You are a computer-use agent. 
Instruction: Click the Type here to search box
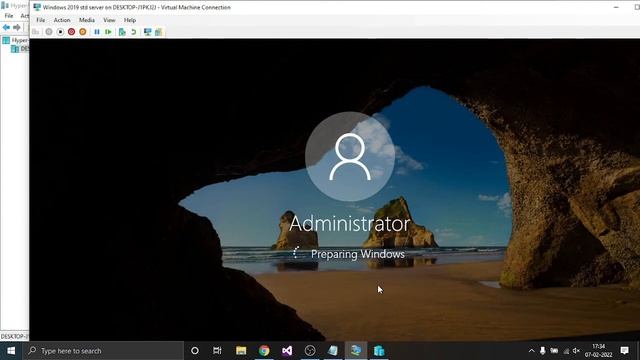coord(103,351)
